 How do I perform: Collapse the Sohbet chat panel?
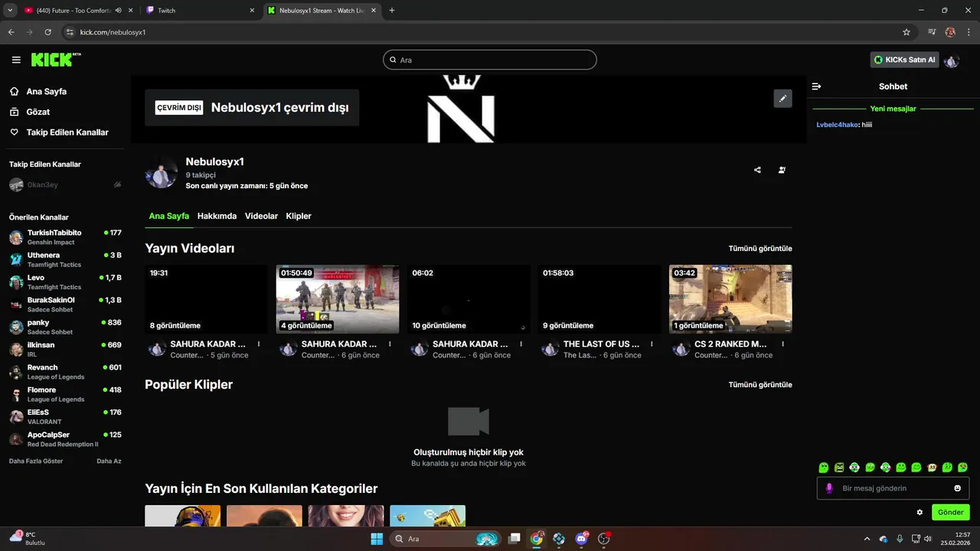point(817,86)
